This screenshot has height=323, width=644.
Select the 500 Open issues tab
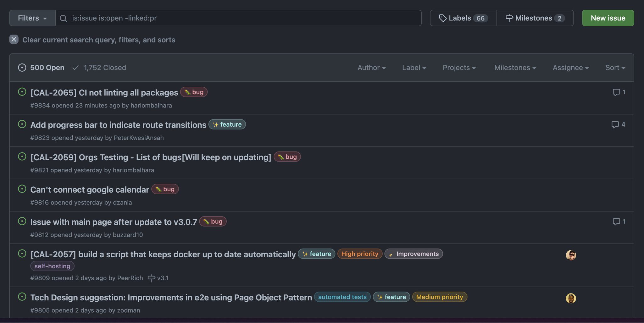pyautogui.click(x=41, y=68)
